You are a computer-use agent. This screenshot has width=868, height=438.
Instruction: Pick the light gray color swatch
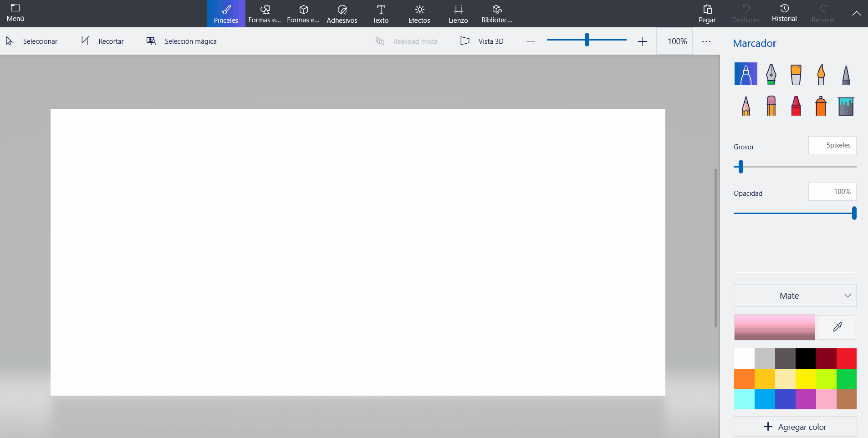(765, 358)
